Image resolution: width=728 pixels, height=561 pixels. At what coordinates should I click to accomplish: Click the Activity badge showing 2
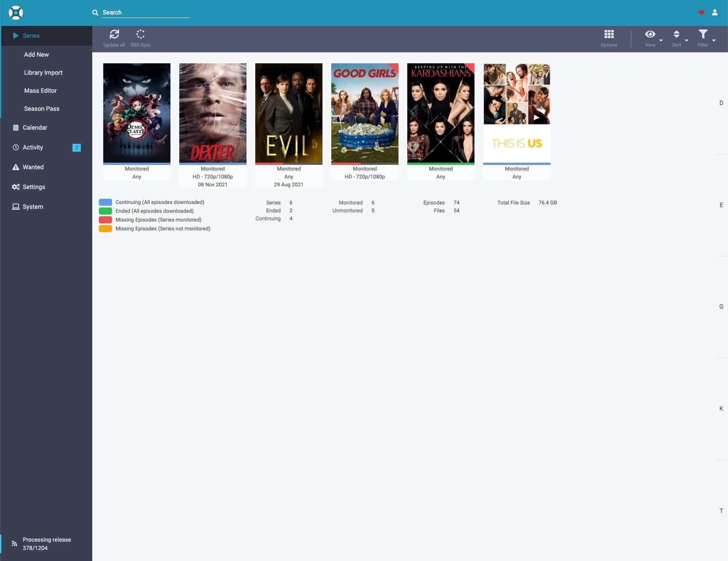pos(76,148)
